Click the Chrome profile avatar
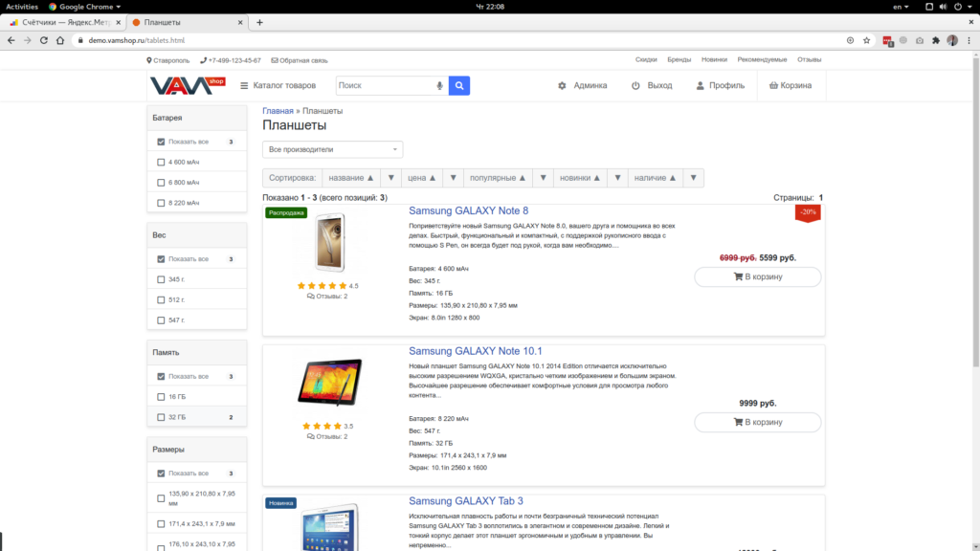Image resolution: width=980 pixels, height=551 pixels. [952, 40]
